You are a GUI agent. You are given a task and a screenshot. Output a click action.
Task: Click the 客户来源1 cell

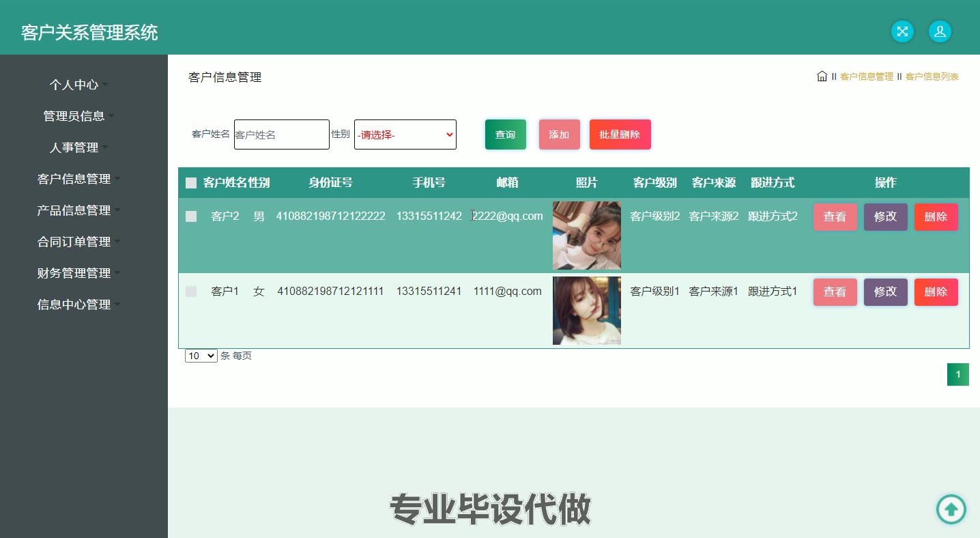(714, 292)
